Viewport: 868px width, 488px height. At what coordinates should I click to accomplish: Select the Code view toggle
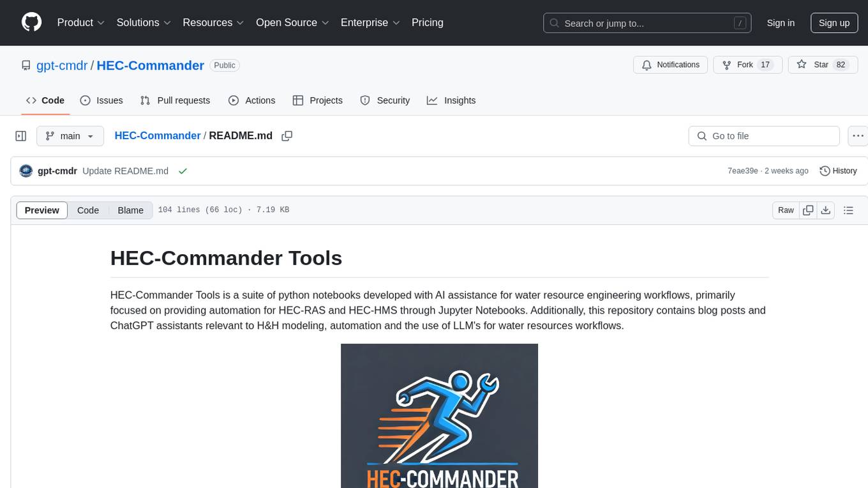tap(88, 210)
